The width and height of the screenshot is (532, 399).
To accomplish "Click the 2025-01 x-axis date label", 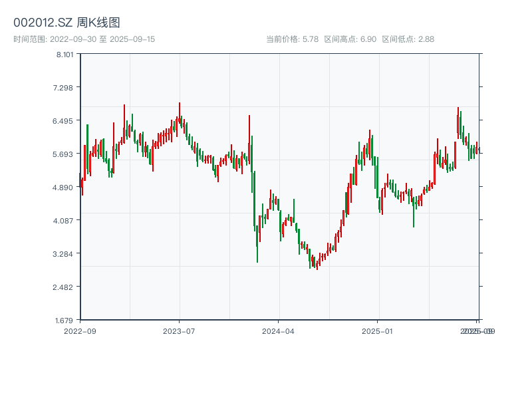I will click(x=378, y=331).
